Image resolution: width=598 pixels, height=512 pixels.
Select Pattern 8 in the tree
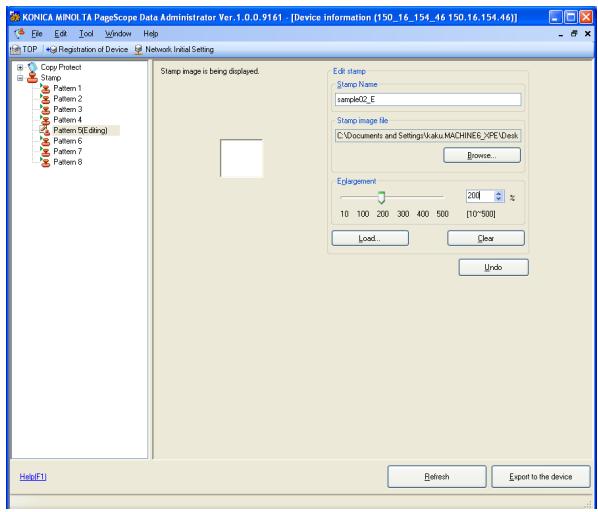pos(68,162)
